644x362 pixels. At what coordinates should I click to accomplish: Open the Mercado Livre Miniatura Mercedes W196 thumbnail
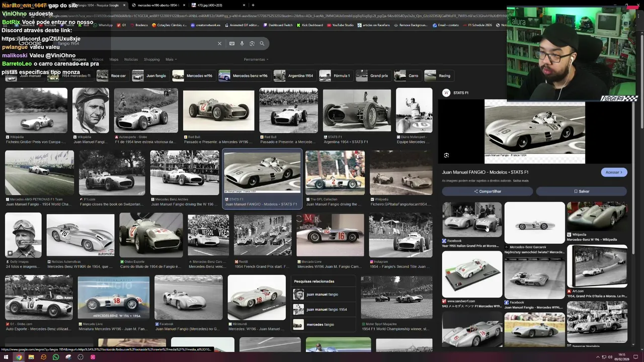click(x=114, y=297)
